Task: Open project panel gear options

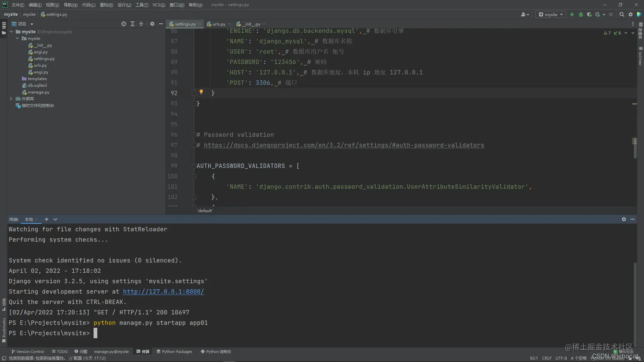Action: pyautogui.click(x=152, y=24)
